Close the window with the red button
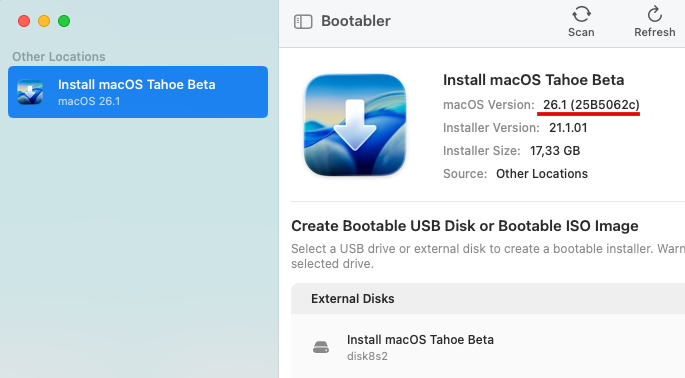The height and width of the screenshot is (378, 685). (24, 21)
